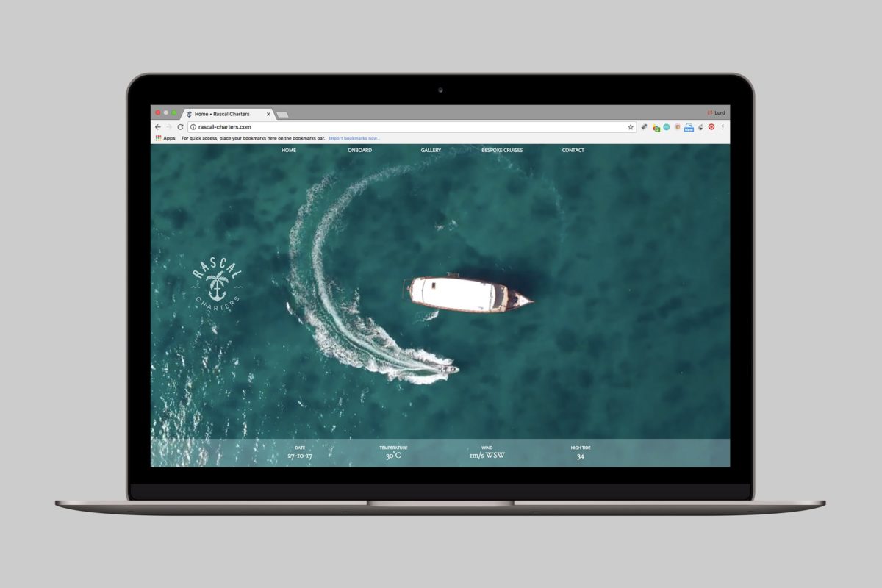This screenshot has height=588, width=882.
Task: Click the Lord profile button
Action: [716, 112]
